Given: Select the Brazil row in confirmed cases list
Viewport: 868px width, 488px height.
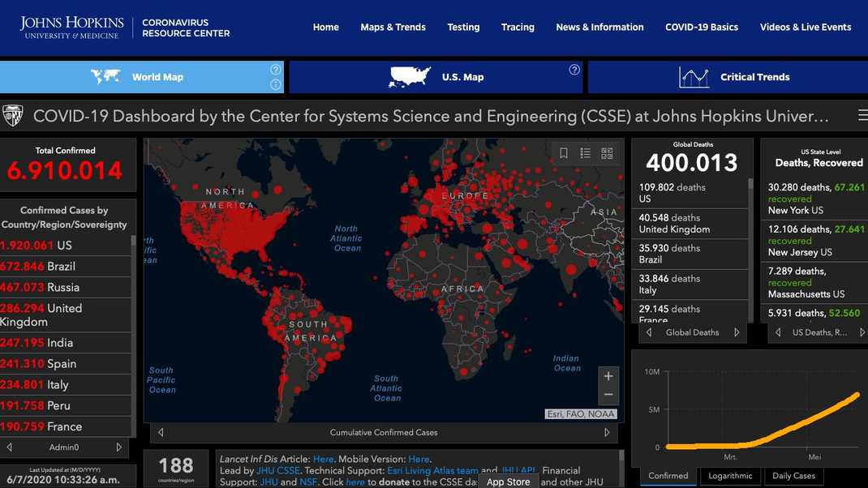Looking at the screenshot, I should click(x=66, y=266).
